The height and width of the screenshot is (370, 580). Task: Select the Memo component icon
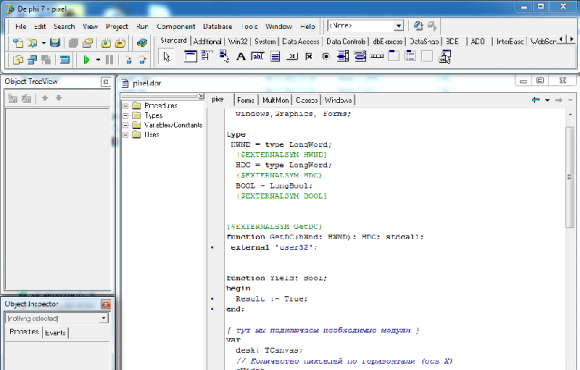(275, 57)
